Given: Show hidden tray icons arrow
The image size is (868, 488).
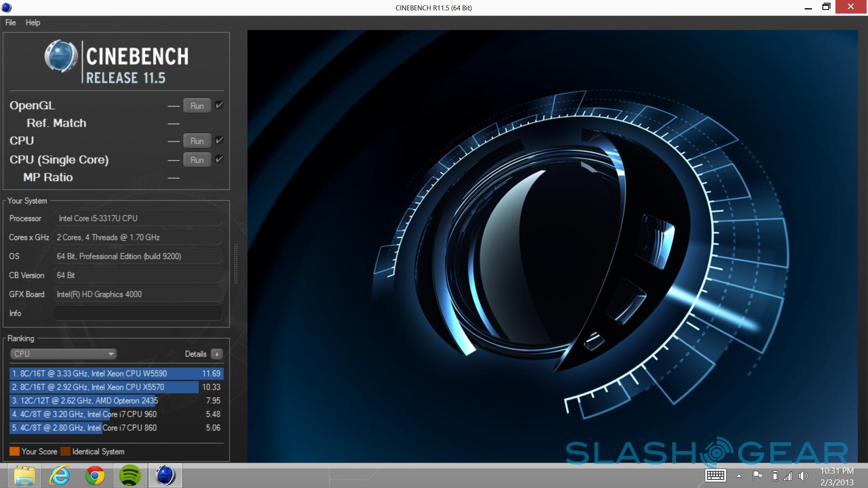Looking at the screenshot, I should point(739,476).
